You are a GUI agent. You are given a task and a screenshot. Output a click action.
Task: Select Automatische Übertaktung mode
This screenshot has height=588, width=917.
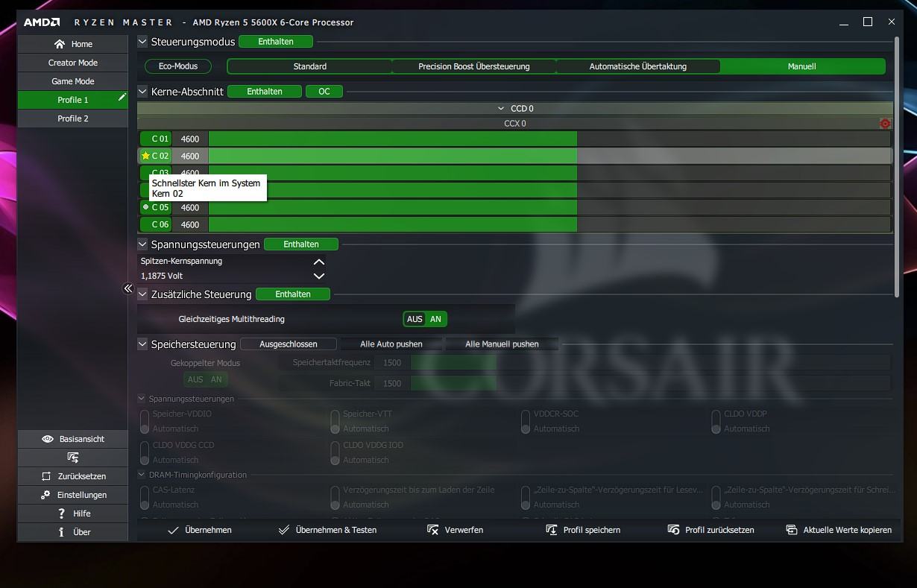click(x=638, y=66)
